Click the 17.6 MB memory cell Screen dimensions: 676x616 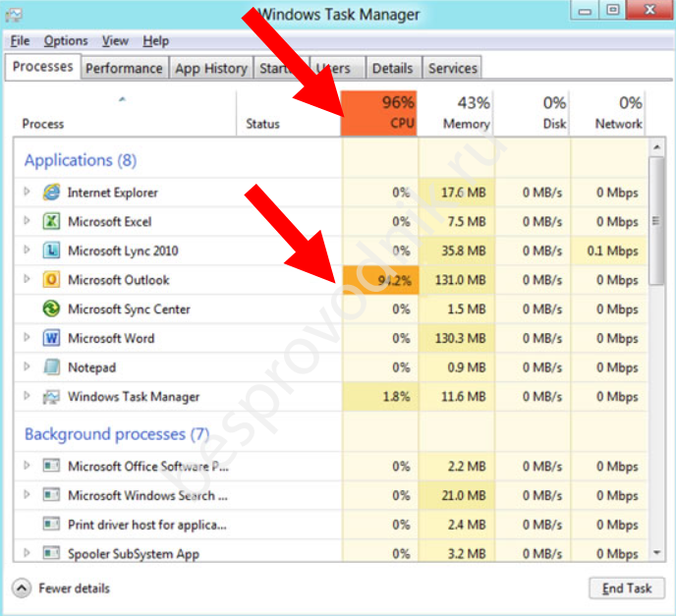click(457, 193)
